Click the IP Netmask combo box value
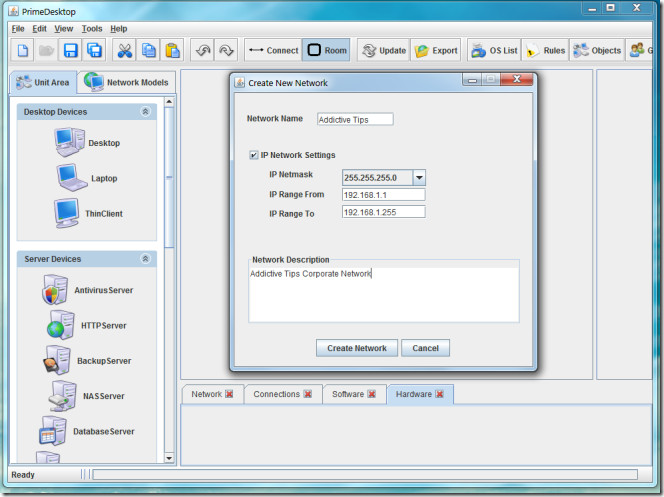The width and height of the screenshot is (664, 497). point(377,178)
